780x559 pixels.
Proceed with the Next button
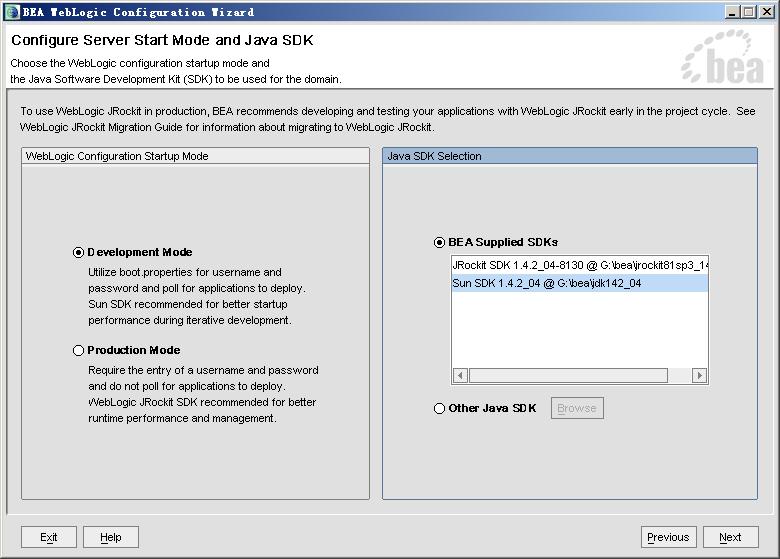click(x=730, y=537)
